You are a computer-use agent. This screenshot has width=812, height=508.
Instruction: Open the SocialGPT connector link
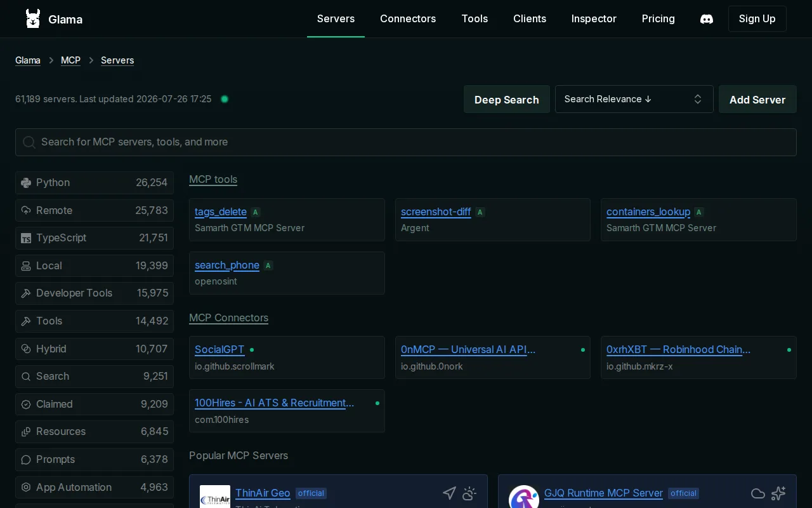[x=219, y=350]
